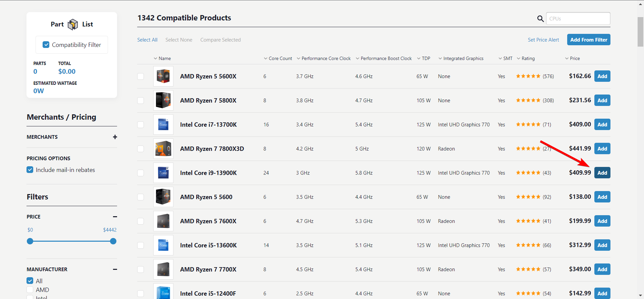Open AMD Ryzen 5 5600X product thumbnail
The height and width of the screenshot is (299, 644).
[163, 76]
